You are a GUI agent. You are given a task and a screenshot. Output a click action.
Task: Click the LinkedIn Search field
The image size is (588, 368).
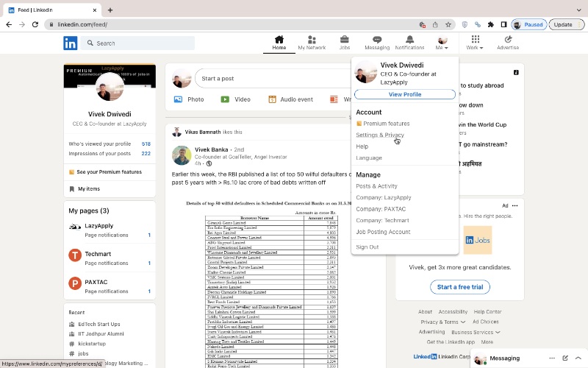point(138,43)
